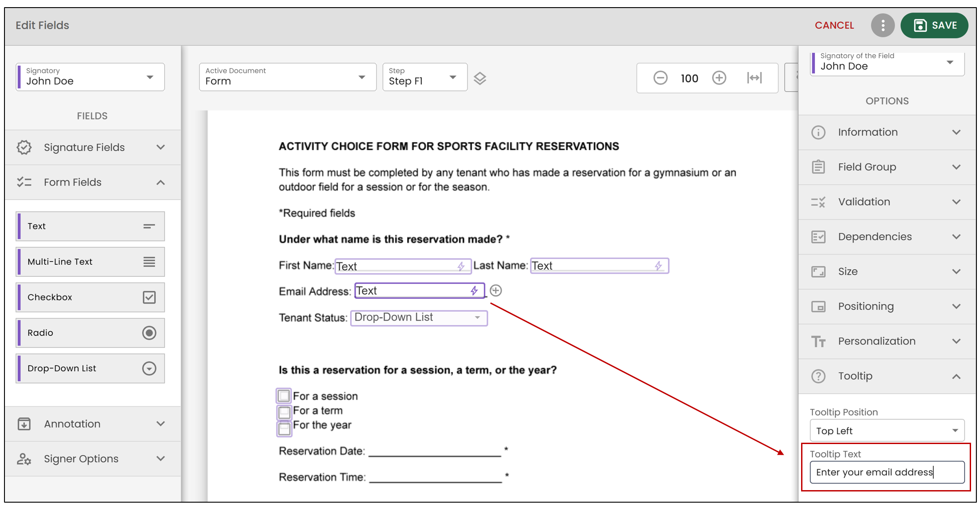
Task: Open the Active Document dropdown
Action: coord(288,77)
